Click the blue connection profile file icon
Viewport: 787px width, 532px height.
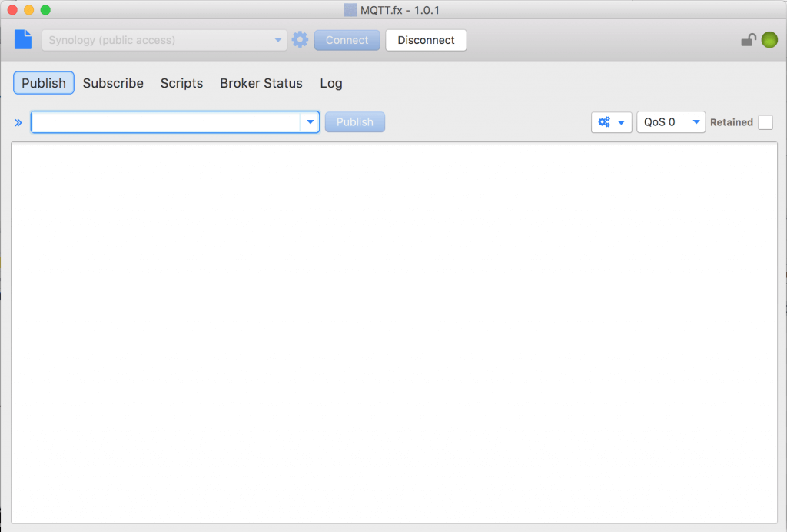click(23, 40)
